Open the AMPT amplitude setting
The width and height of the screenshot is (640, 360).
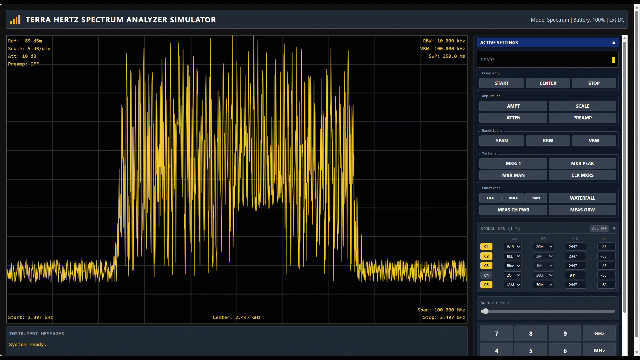pos(513,106)
